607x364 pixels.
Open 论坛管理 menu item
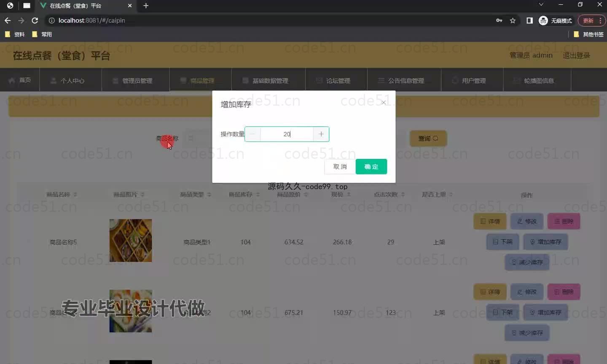(x=336, y=80)
